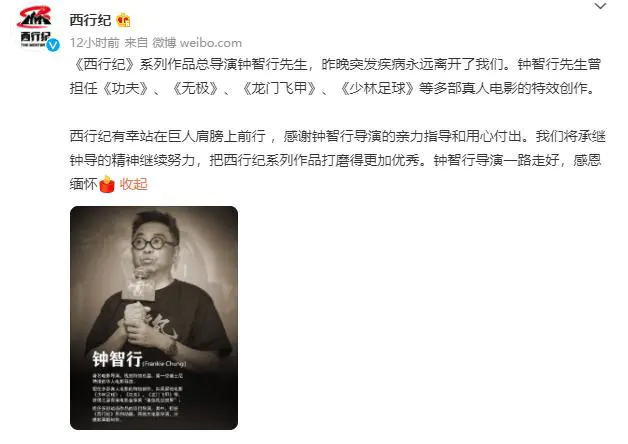The height and width of the screenshot is (444, 628).
Task: Click paragraph starting 西行纪有幸站在巨人肩膀
Action: tap(337, 160)
